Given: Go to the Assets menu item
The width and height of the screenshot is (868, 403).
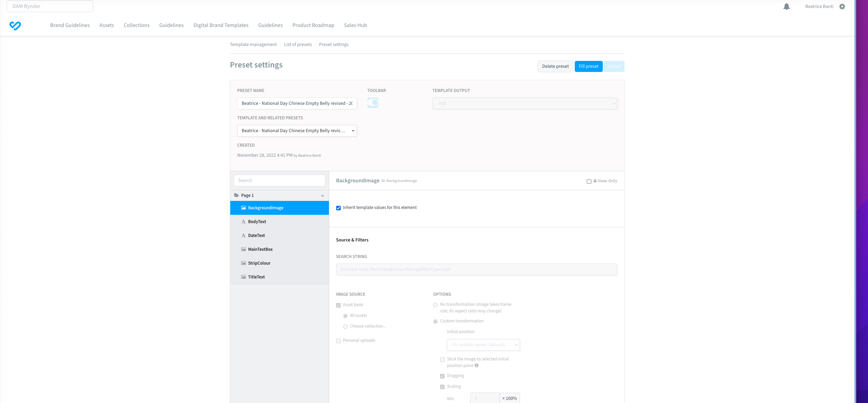Looking at the screenshot, I should pyautogui.click(x=107, y=25).
